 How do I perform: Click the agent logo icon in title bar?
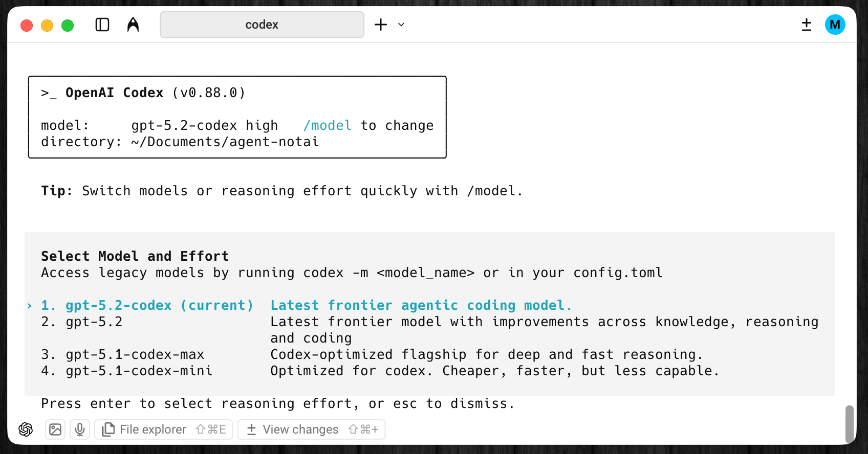click(x=133, y=25)
